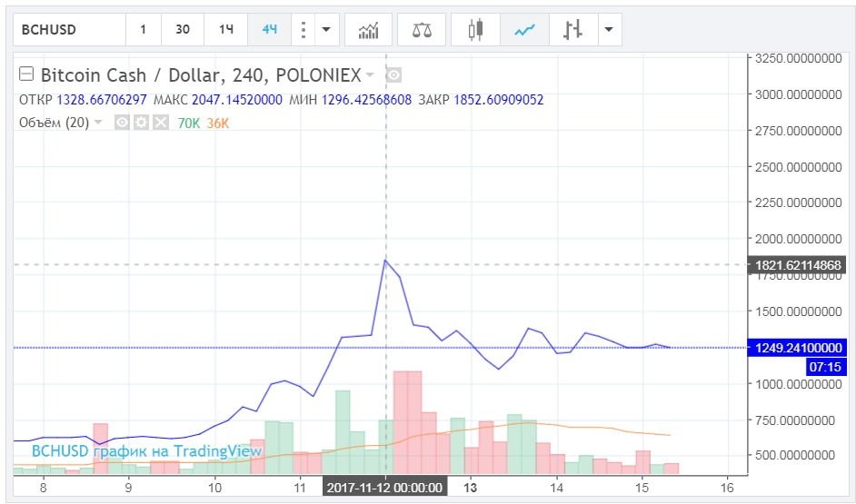Image resolution: width=856 pixels, height=504 pixels.
Task: Click the 2017-11-12 00:00:00 date label
Action: [x=385, y=487]
